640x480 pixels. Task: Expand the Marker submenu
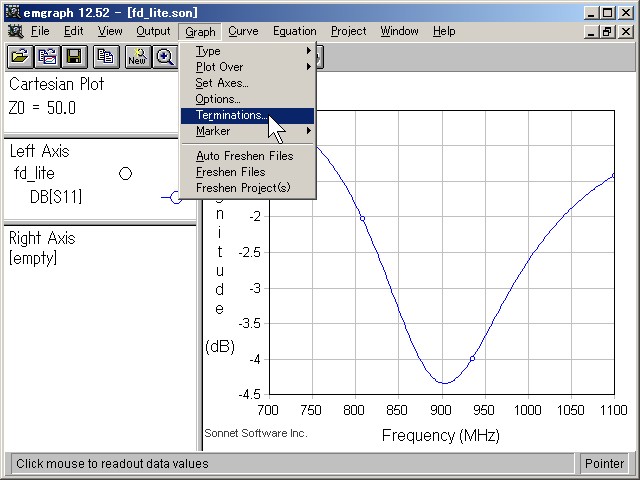coord(248,131)
